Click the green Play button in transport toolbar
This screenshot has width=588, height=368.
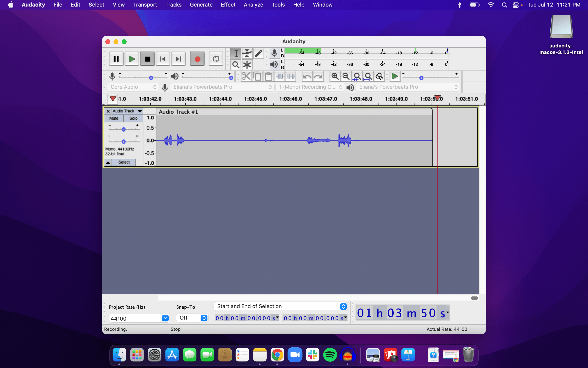point(132,59)
